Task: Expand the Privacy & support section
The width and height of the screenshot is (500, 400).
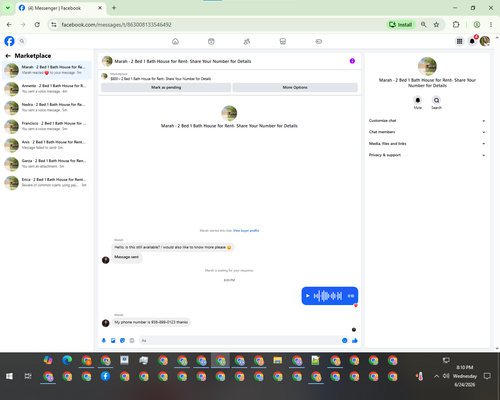Action: pos(427,155)
